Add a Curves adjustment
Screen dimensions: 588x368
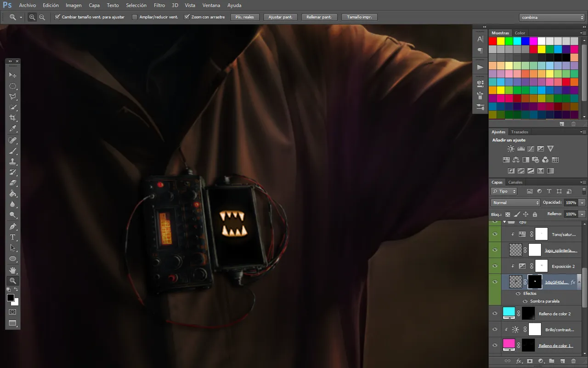tap(531, 149)
